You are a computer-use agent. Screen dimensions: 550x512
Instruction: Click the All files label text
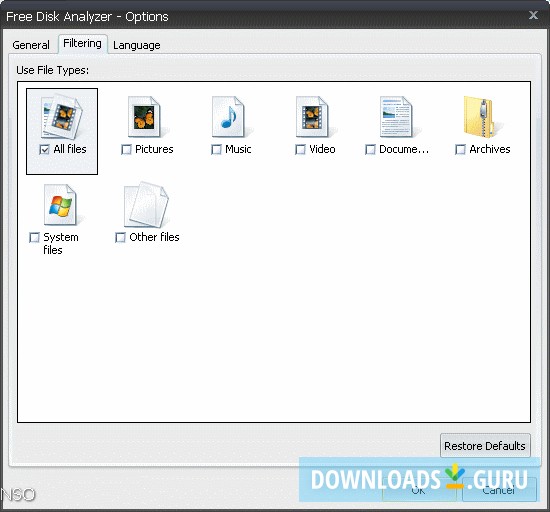pyautogui.click(x=70, y=149)
